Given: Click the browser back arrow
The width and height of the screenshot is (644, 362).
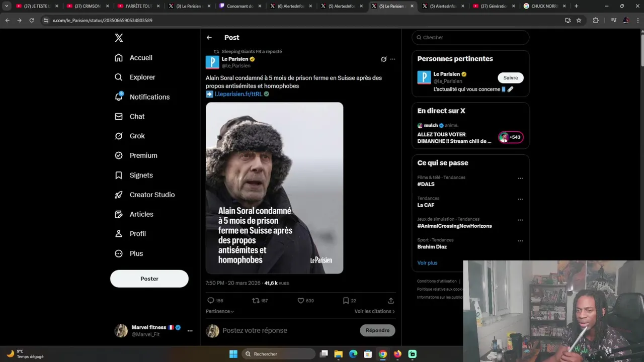Looking at the screenshot, I should point(8,20).
